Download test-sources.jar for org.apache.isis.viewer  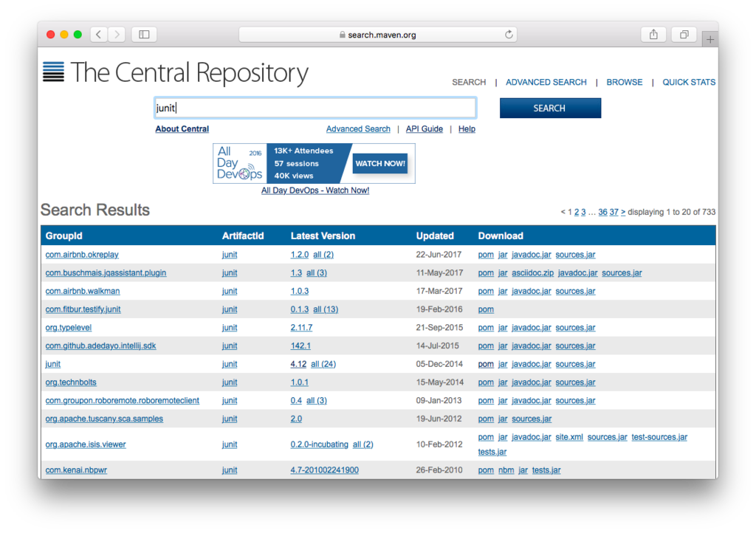659,437
